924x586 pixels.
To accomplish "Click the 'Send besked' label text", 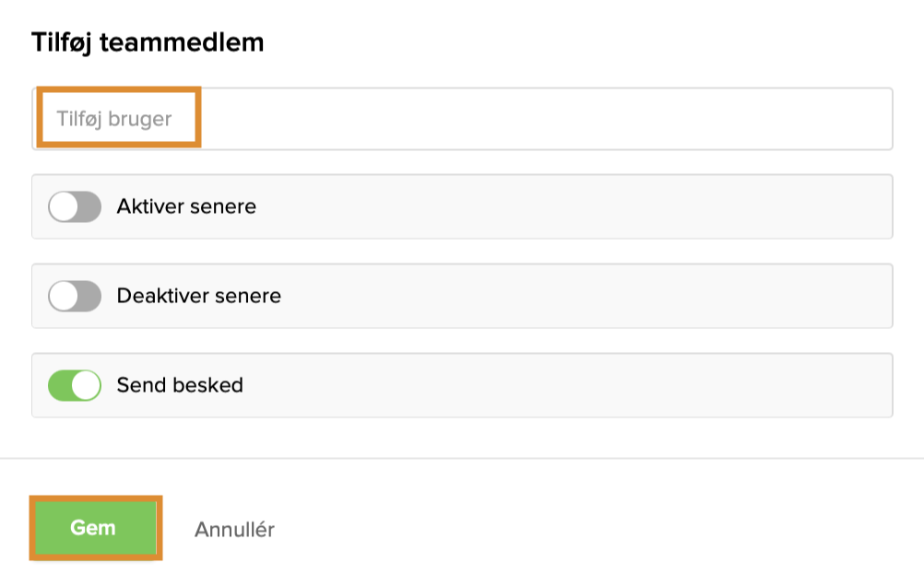I will tap(180, 385).
